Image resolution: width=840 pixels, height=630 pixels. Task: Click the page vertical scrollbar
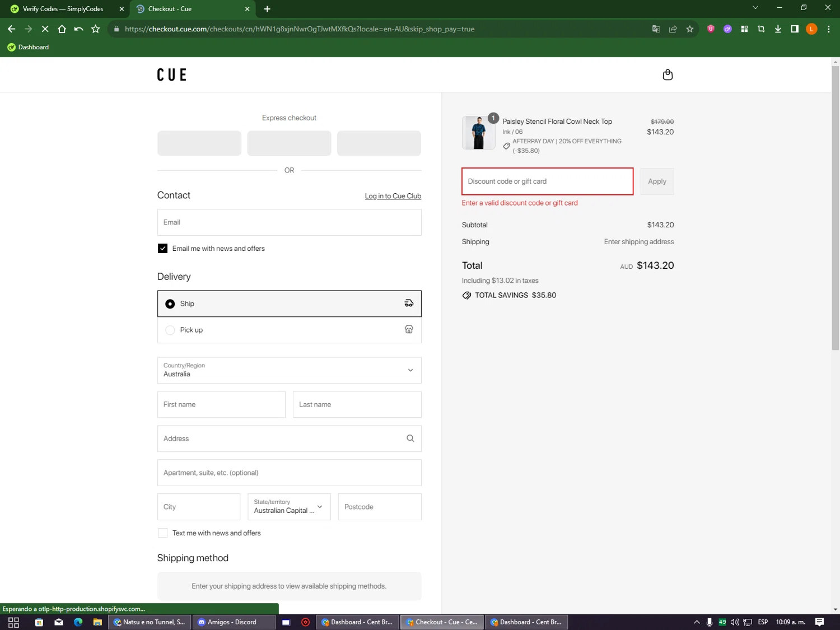tap(835, 207)
